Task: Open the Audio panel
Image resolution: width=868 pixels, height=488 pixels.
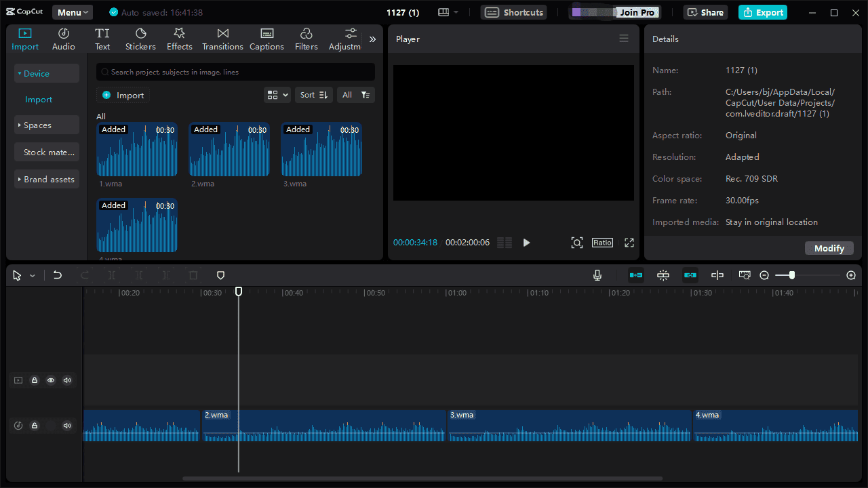Action: pos(63,39)
